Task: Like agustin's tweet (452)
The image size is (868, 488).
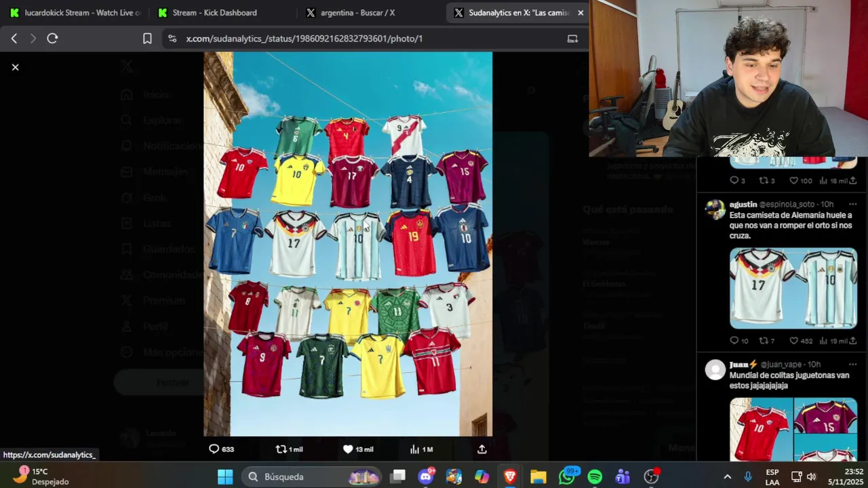Action: click(800, 341)
